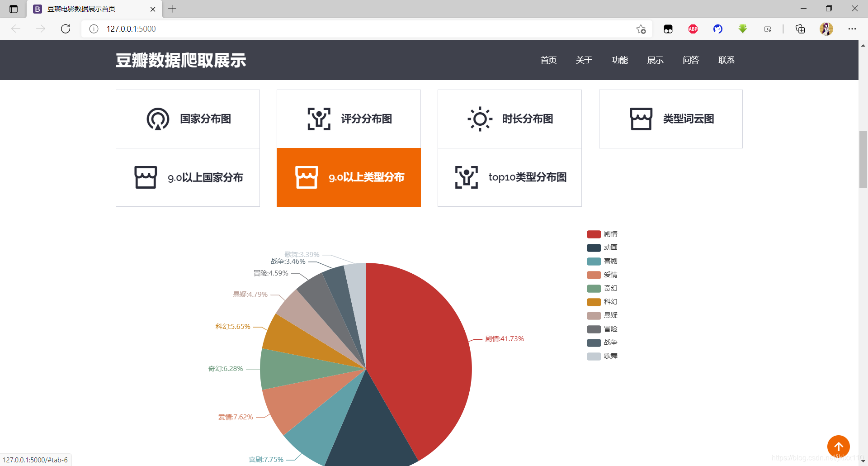The height and width of the screenshot is (466, 868).
Task: Open a new browser tab
Action: pyautogui.click(x=172, y=9)
